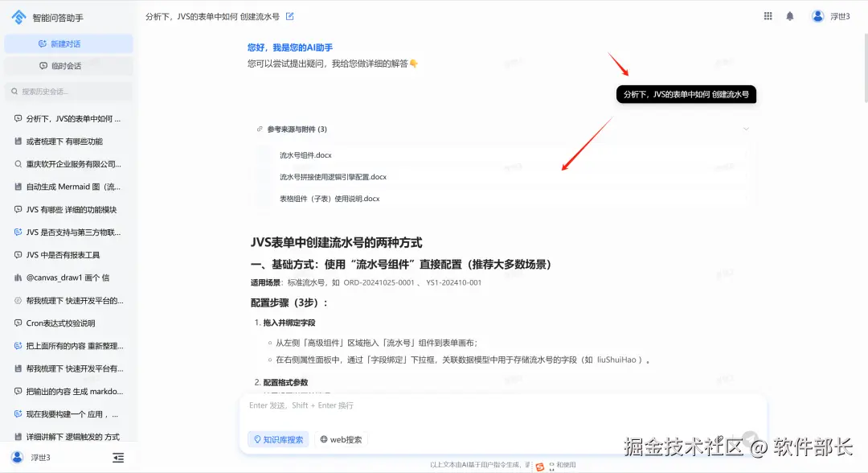Start a new conversation with 新建对话
This screenshot has height=473, width=868.
68,43
